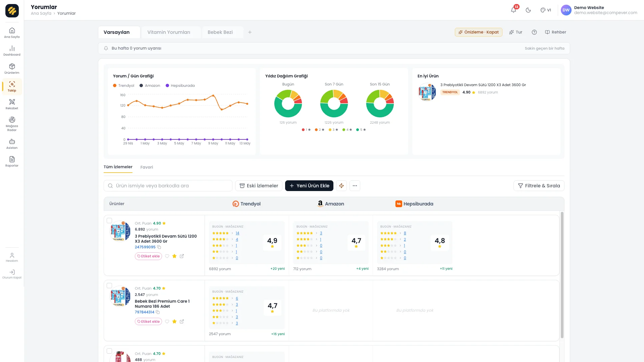This screenshot has height=362, width=644.
Task: Open external link for Devam Sütü product
Action: click(182, 256)
